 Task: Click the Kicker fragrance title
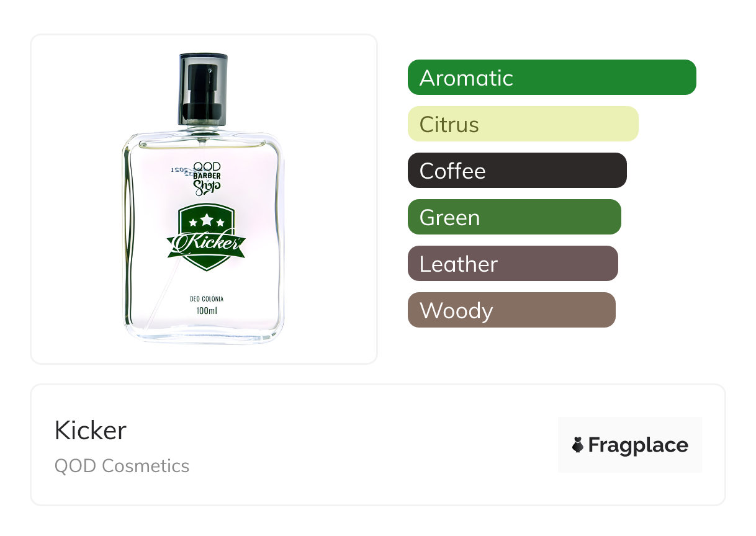pos(91,430)
